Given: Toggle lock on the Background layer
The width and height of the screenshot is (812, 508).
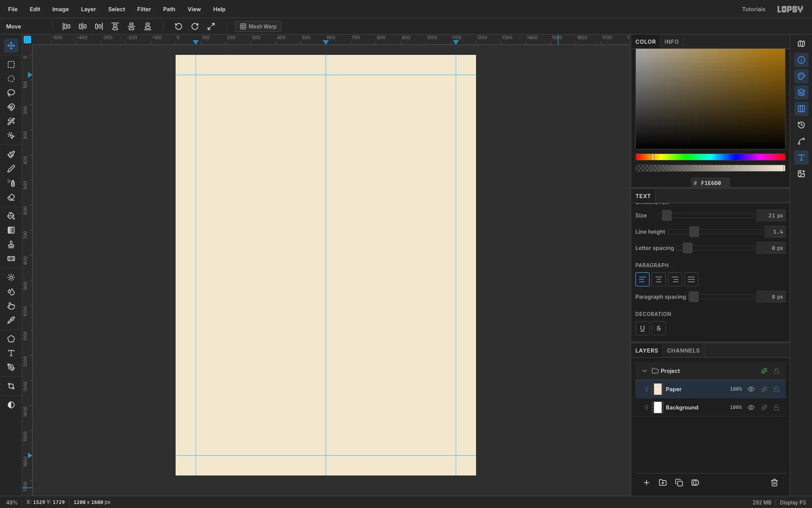Looking at the screenshot, I should (x=776, y=407).
